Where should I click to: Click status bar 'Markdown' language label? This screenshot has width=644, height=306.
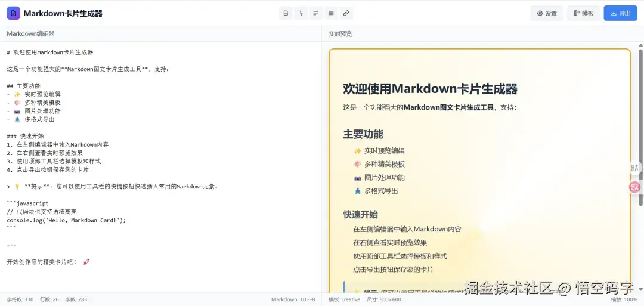click(x=284, y=299)
